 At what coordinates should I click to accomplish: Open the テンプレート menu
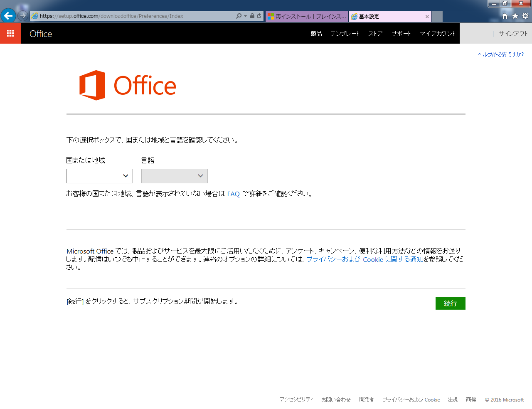[x=345, y=34]
